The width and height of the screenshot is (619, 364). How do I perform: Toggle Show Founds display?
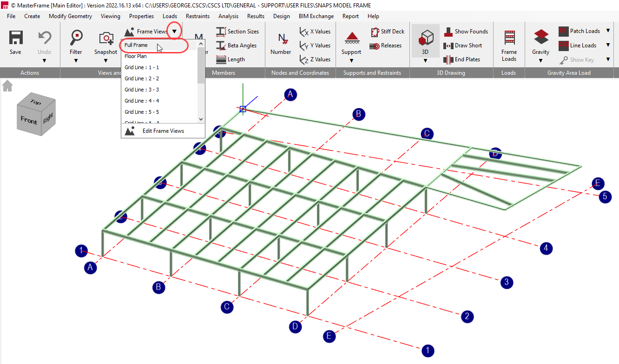[x=466, y=32]
